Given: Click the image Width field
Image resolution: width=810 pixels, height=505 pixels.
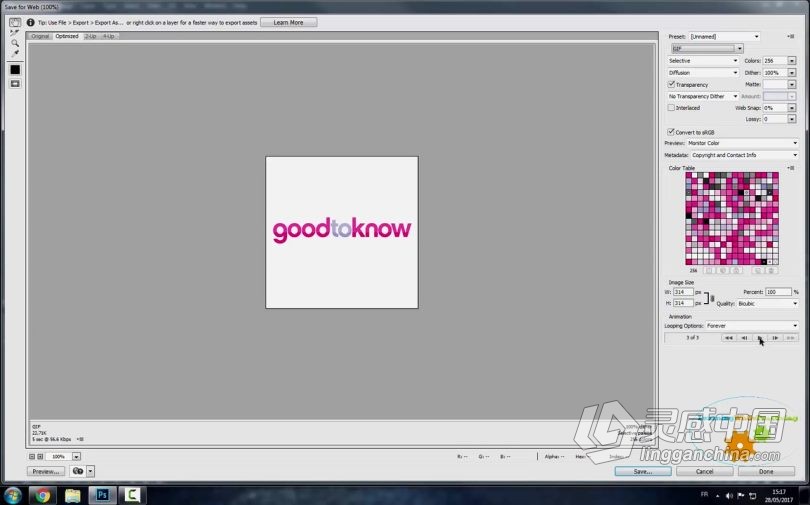Looking at the screenshot, I should (x=682, y=292).
